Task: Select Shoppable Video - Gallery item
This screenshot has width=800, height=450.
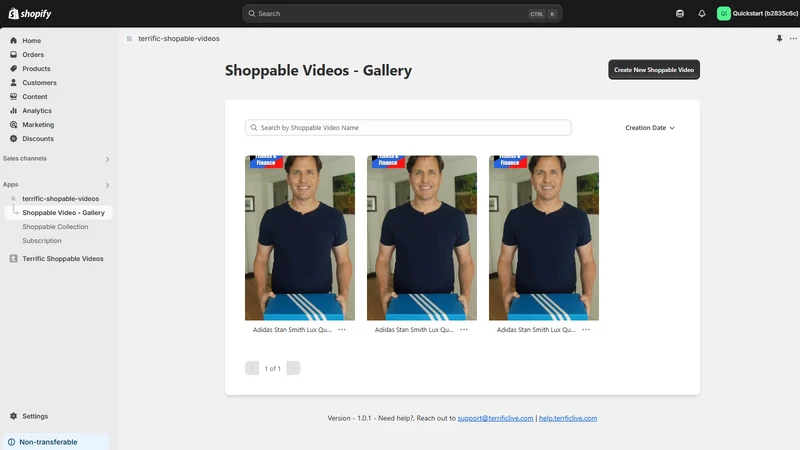Action: coord(59,212)
